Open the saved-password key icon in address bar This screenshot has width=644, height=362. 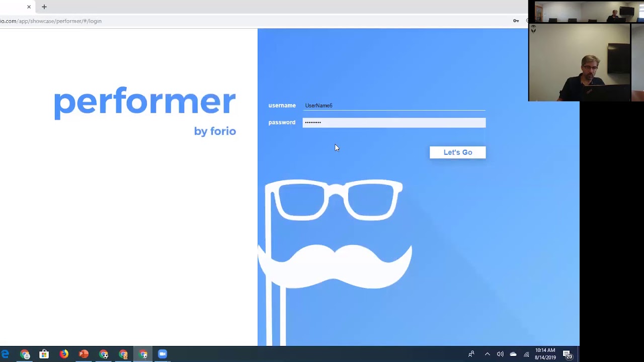[x=516, y=21]
